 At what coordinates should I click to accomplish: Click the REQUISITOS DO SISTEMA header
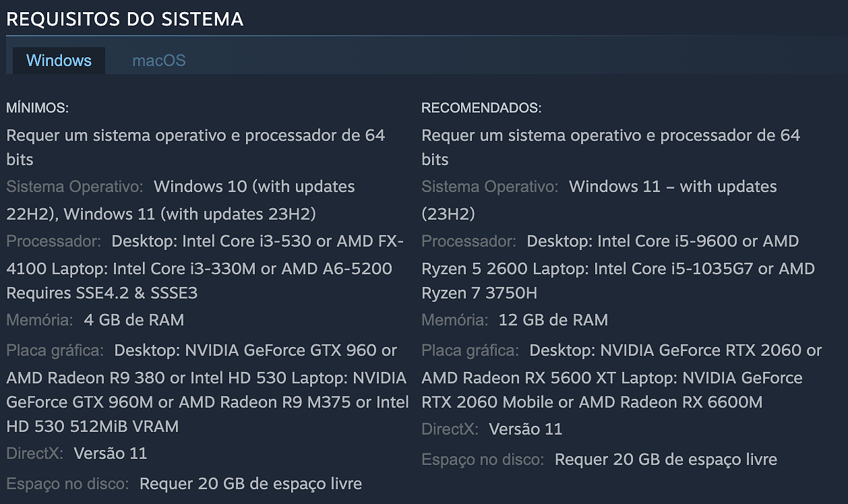(124, 19)
